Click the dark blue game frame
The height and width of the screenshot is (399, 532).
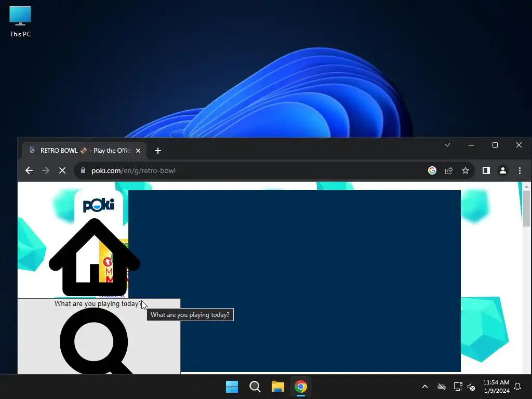tap(295, 281)
